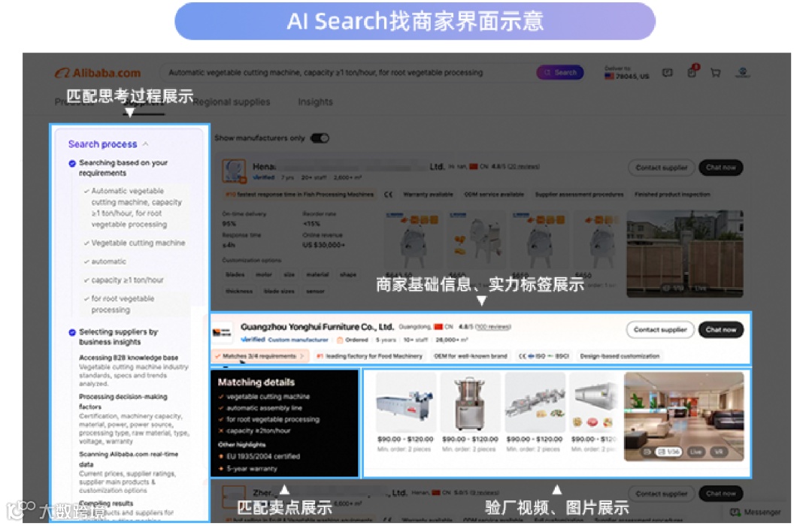Click 'Selecting suppliers by business insights' step

coord(118,337)
